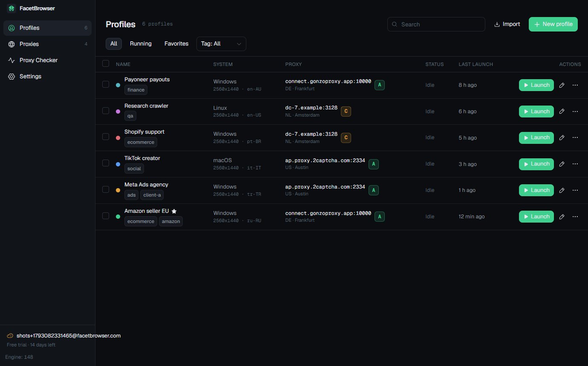
Task: Edit the Research crawler profile pencil icon
Action: coord(562,112)
